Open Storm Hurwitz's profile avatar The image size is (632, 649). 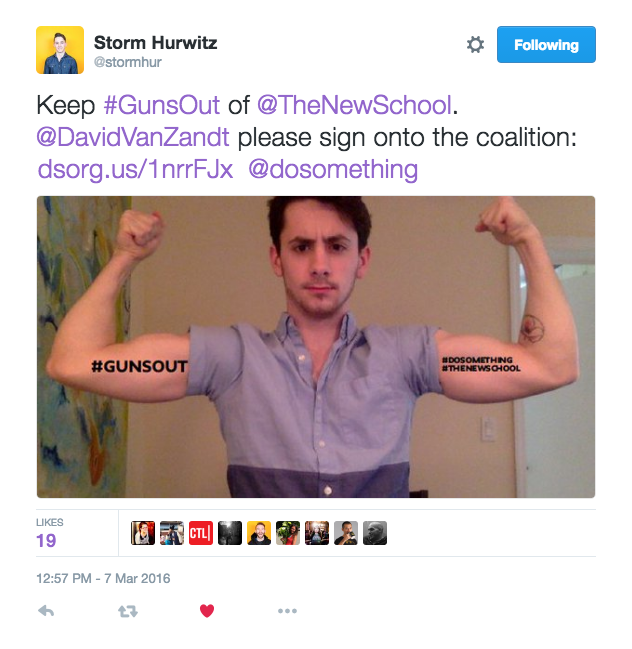pyautogui.click(x=60, y=50)
